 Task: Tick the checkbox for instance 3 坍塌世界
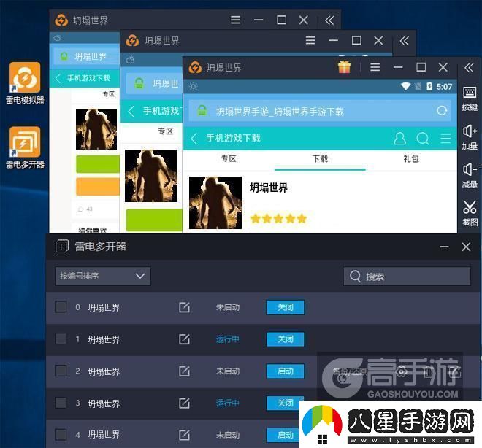(x=61, y=403)
